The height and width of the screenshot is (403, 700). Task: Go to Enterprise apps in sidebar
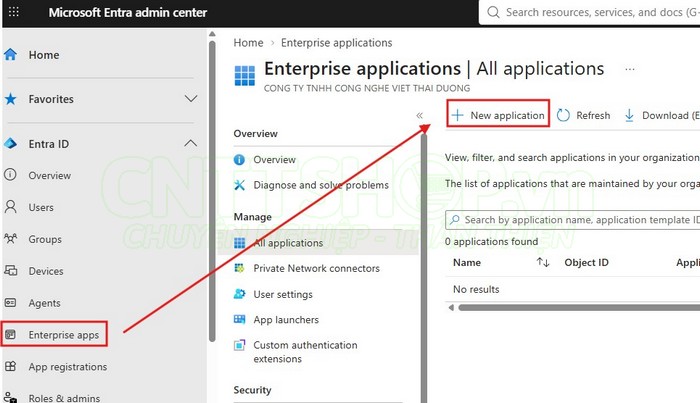pos(64,335)
